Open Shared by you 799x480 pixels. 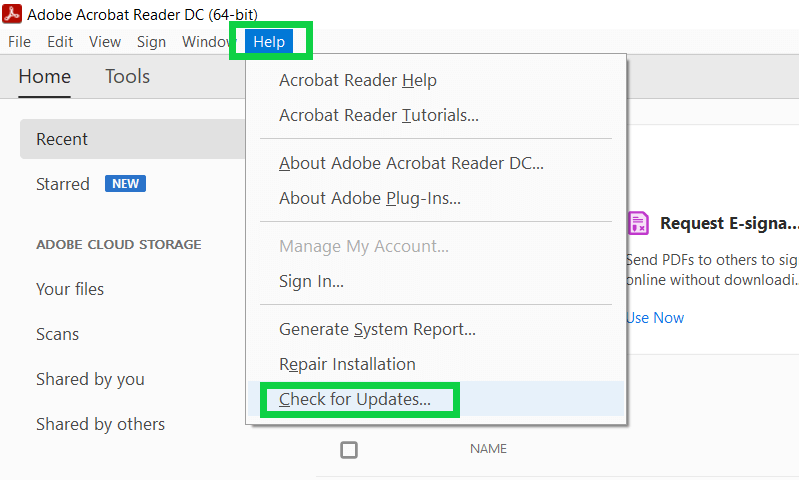[x=90, y=380]
